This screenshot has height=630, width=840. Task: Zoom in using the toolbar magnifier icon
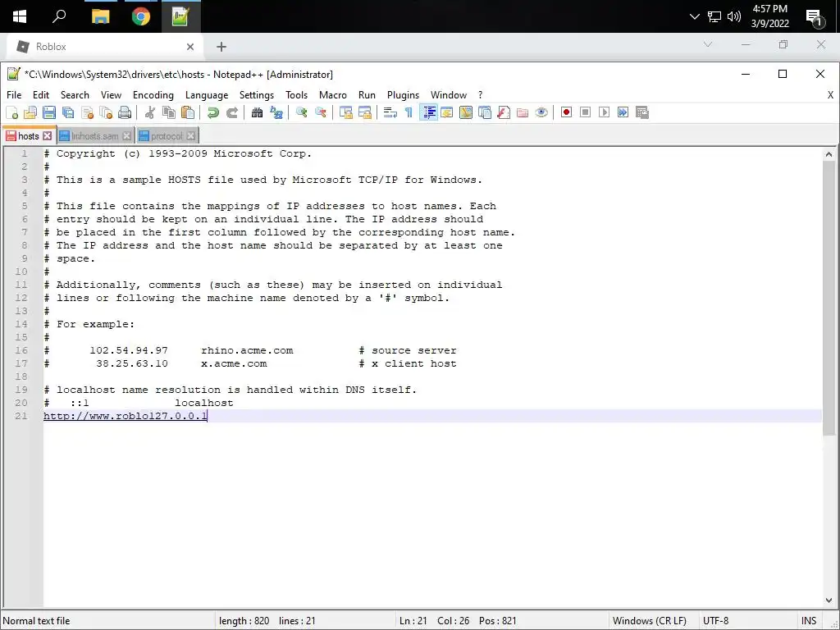302,112
